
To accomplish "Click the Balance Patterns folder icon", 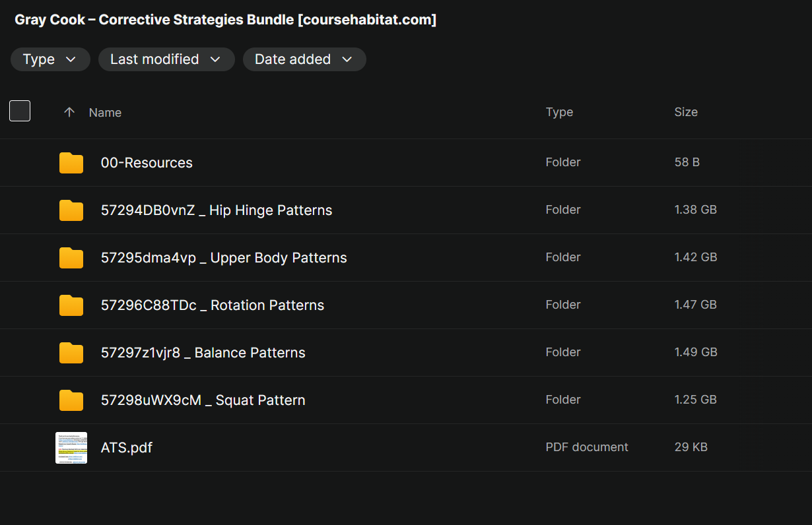I will coord(71,353).
